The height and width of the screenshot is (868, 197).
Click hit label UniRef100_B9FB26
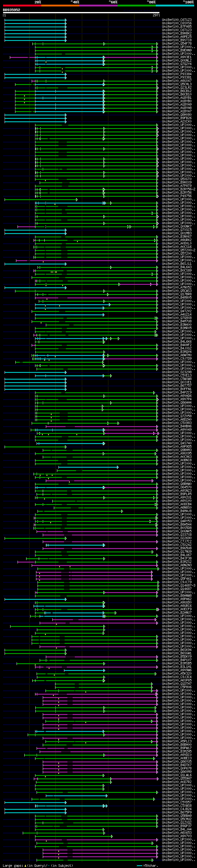[x=177, y=118]
